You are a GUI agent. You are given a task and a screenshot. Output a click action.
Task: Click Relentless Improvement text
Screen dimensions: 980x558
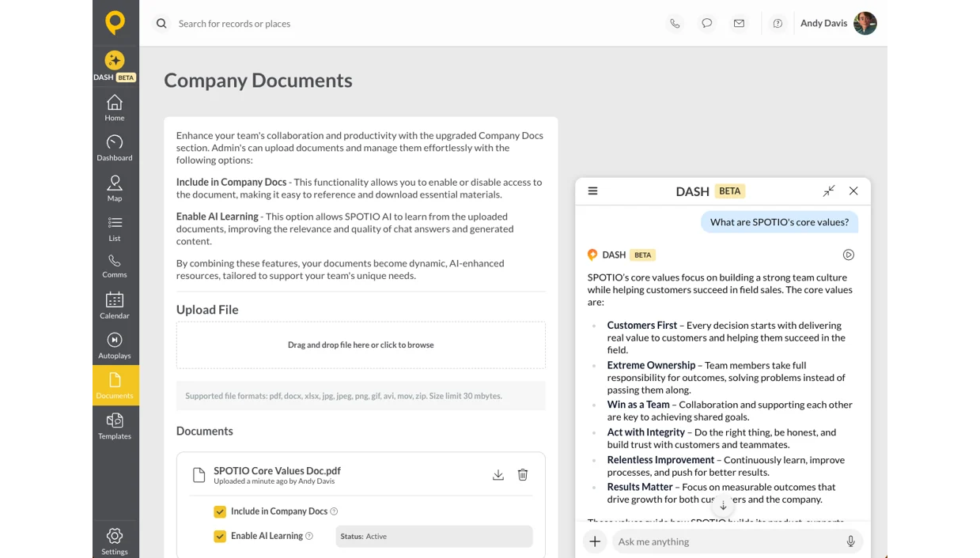[x=660, y=459]
